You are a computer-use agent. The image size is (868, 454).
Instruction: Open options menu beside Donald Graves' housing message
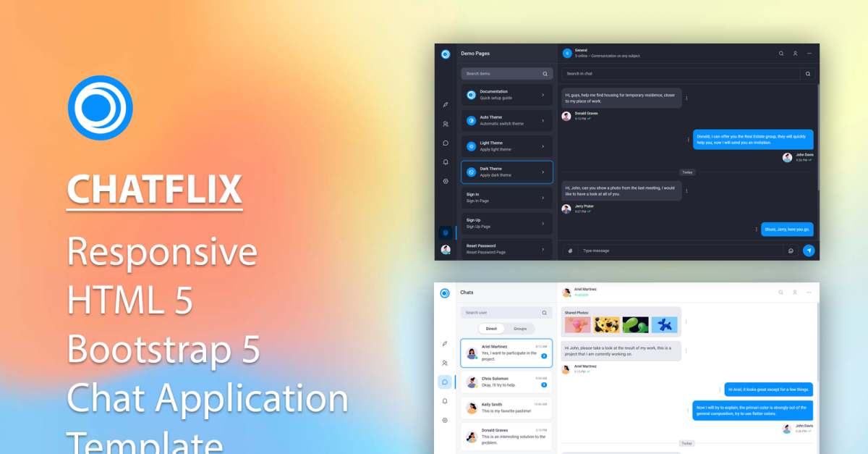pyautogui.click(x=686, y=98)
